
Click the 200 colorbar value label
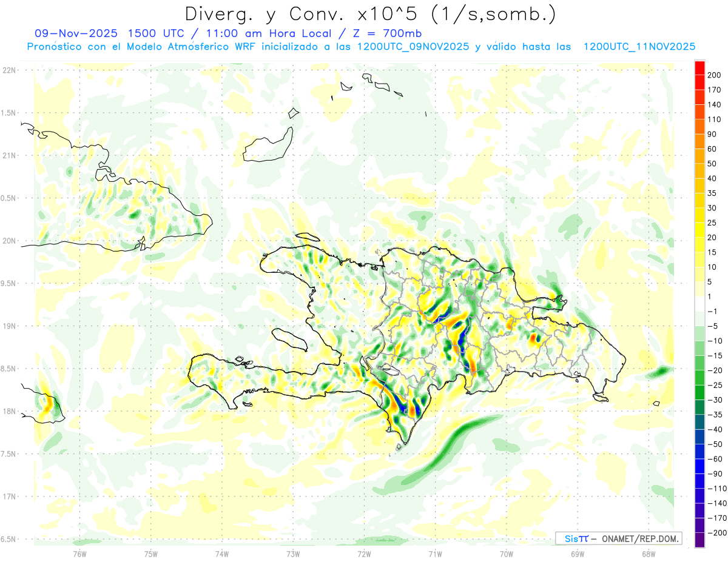click(714, 75)
